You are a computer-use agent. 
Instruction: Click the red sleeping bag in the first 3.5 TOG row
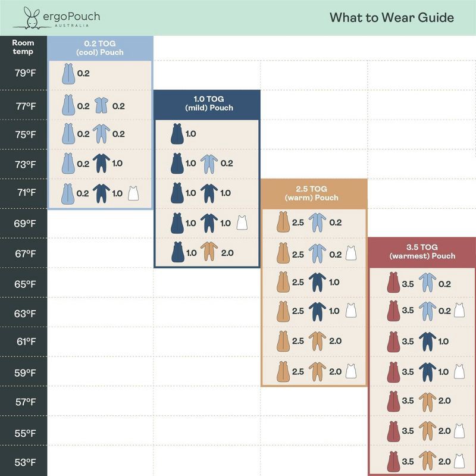point(393,283)
